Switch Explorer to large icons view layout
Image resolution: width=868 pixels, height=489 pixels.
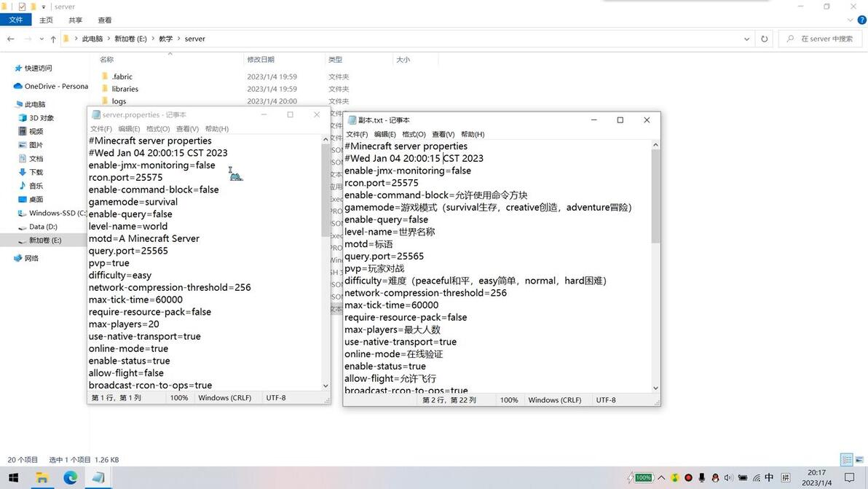859,460
